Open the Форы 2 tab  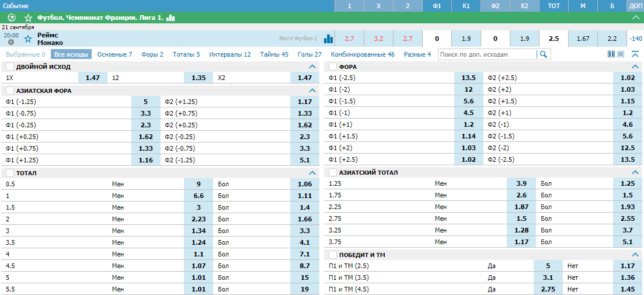tap(152, 54)
